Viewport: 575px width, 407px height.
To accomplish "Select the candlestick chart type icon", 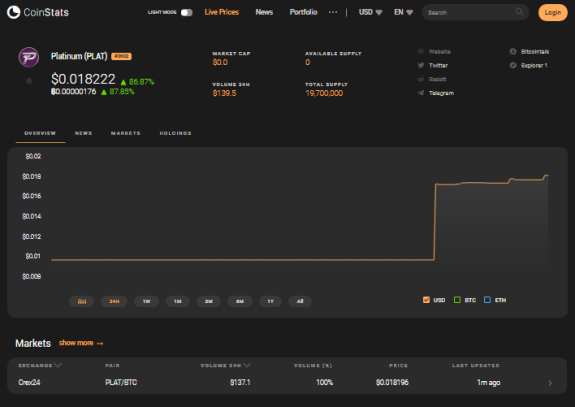I will click(82, 301).
